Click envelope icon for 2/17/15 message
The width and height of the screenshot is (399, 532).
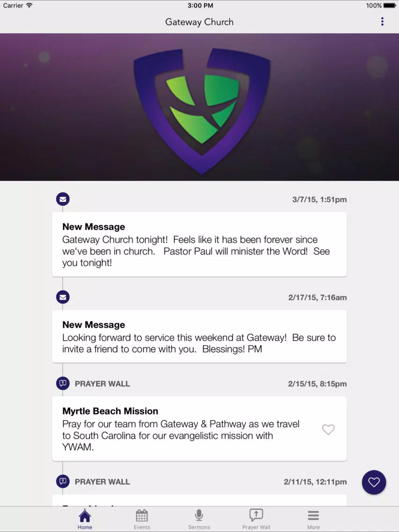[63, 297]
